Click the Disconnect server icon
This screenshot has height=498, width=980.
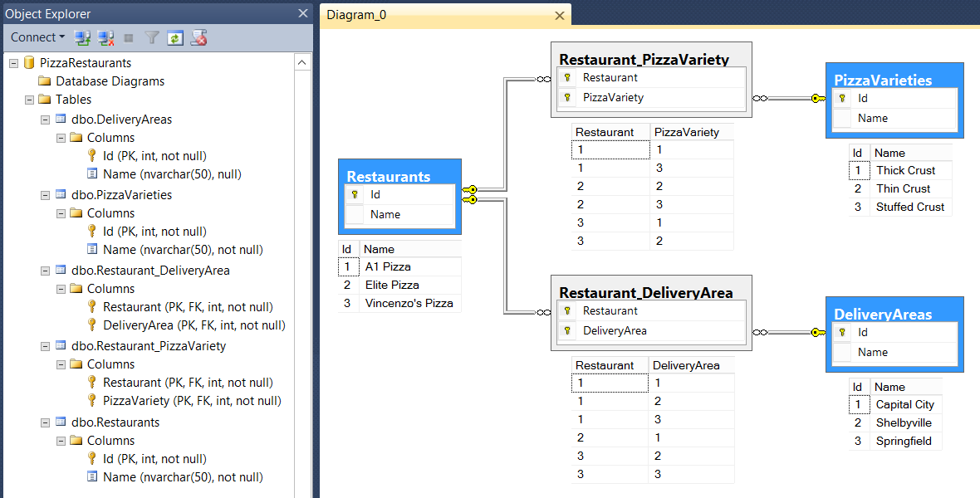pos(105,38)
